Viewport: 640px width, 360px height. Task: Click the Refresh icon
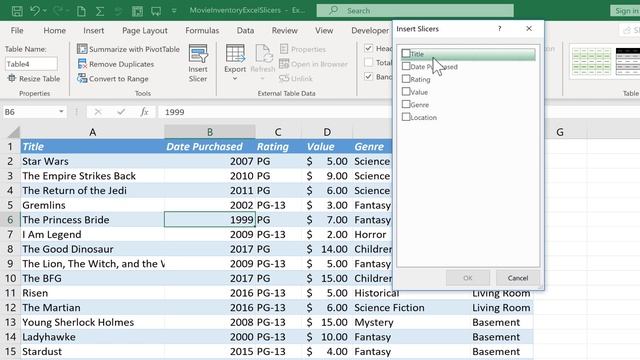click(263, 53)
